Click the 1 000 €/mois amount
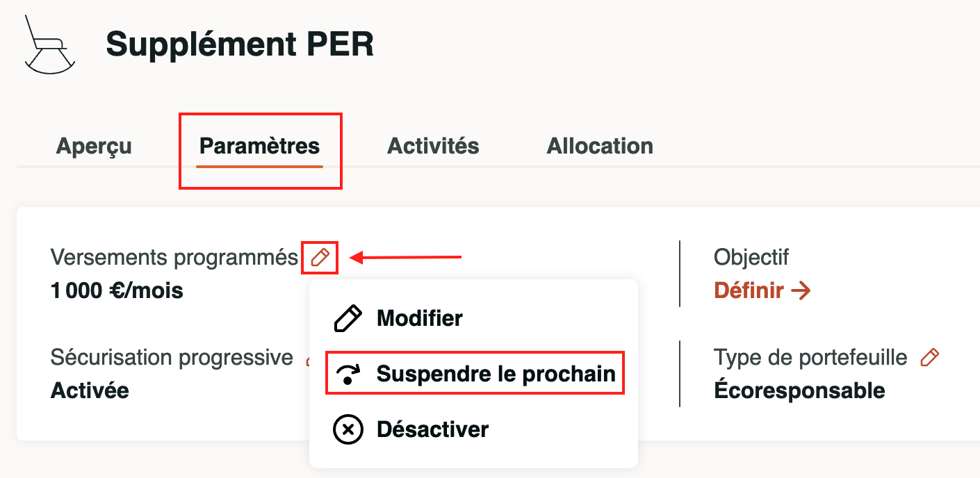980x478 pixels. [117, 290]
